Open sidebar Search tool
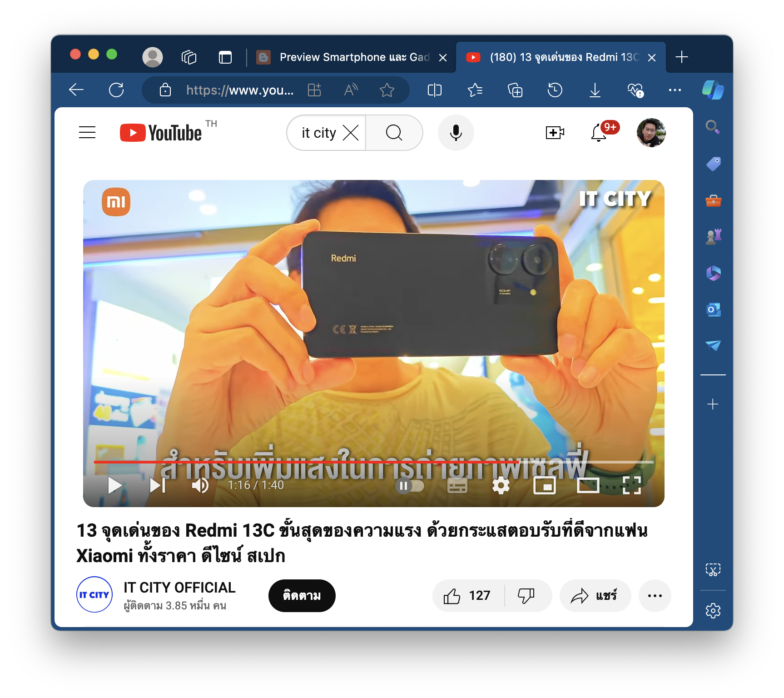Viewport: 784px width, 698px height. click(713, 127)
